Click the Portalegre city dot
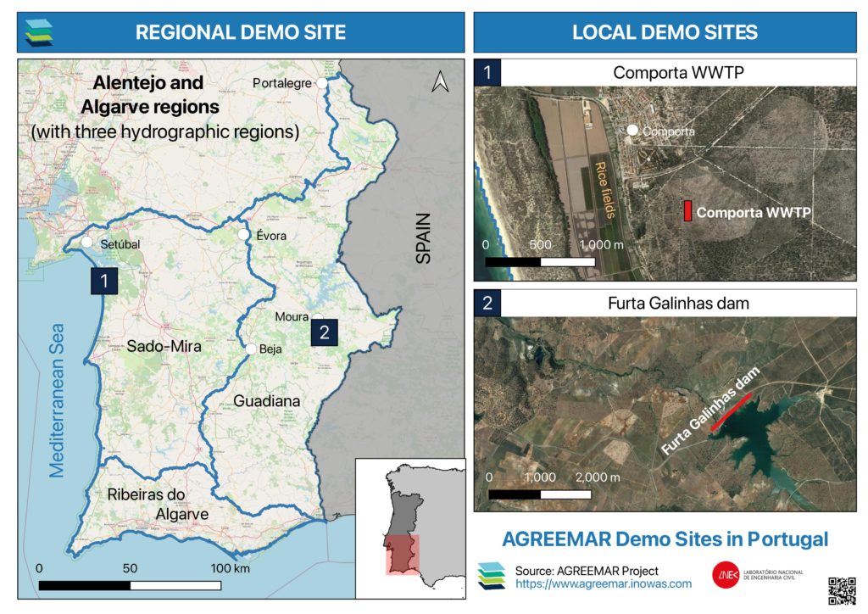Image resolution: width=868 pixels, height=614 pixels. (321, 83)
